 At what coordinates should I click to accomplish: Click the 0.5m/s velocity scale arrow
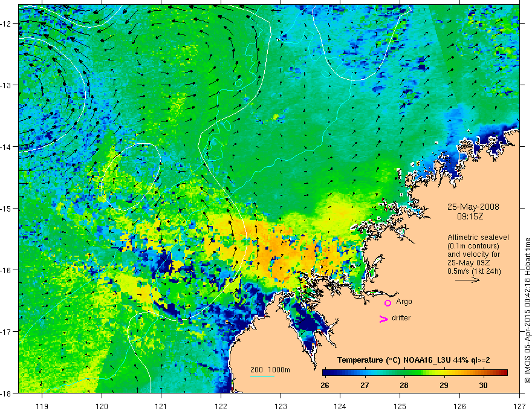point(467,280)
